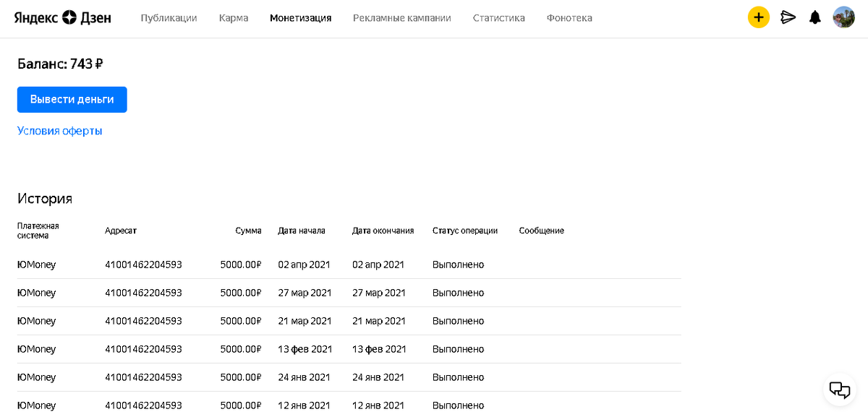Open the Публикации tab
Screen dimensions: 868x417
click(x=169, y=18)
